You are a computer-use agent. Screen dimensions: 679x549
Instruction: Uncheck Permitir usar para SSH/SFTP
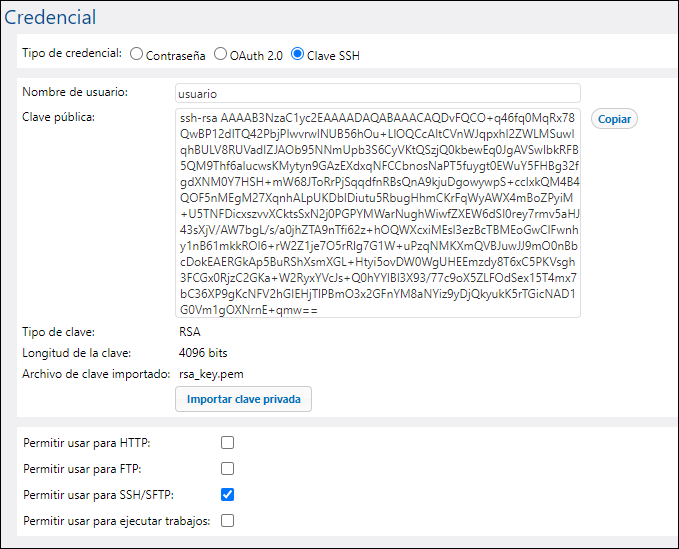coord(228,494)
